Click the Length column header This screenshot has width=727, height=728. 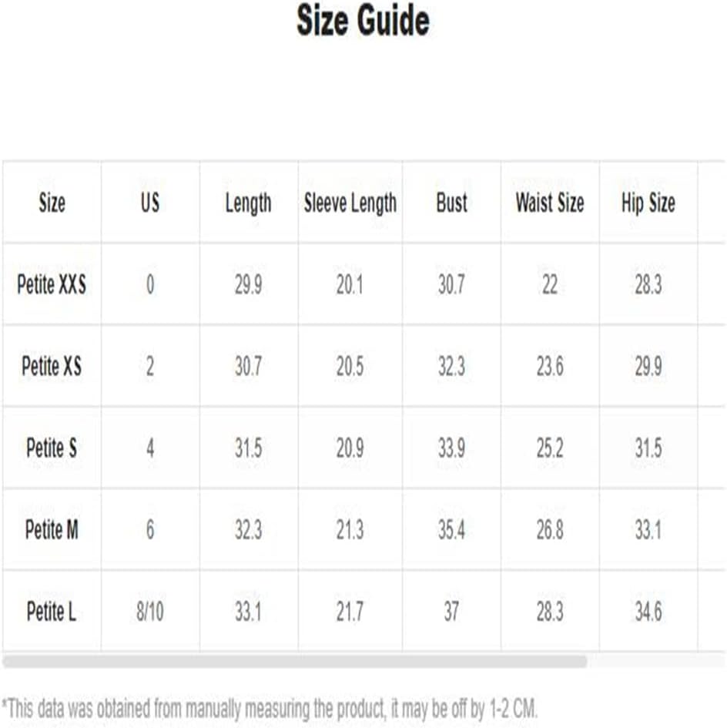249,203
